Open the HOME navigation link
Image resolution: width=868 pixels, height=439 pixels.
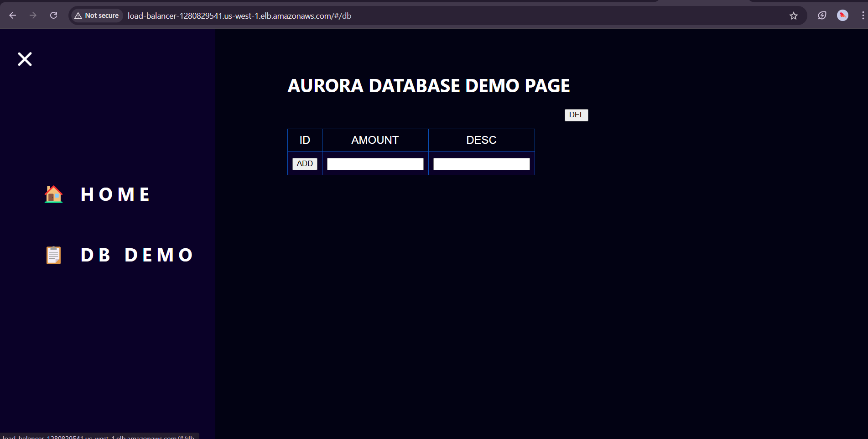click(115, 194)
